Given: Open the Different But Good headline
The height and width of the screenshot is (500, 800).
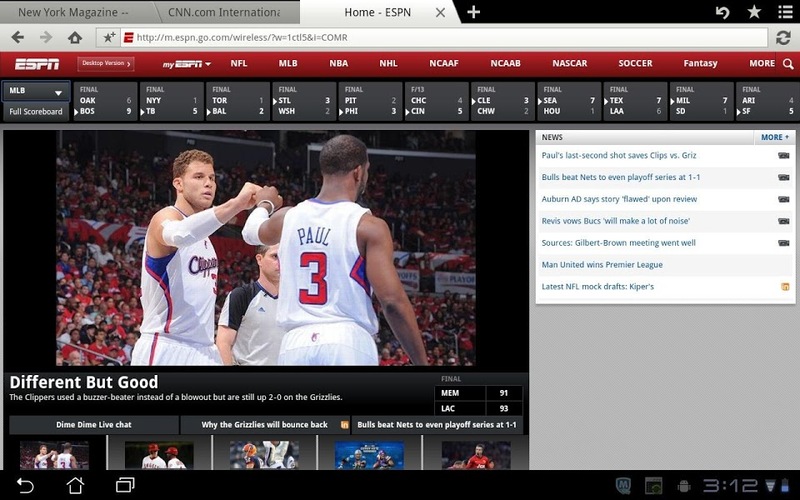Looking at the screenshot, I should point(84,382).
